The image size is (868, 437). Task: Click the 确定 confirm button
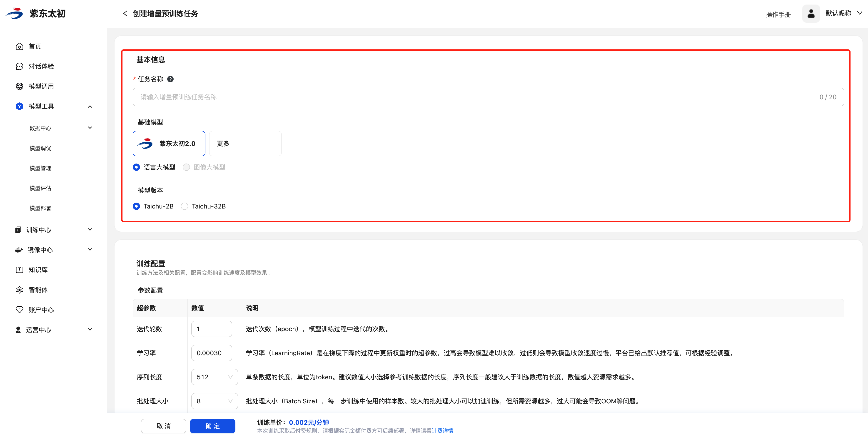[x=212, y=426]
